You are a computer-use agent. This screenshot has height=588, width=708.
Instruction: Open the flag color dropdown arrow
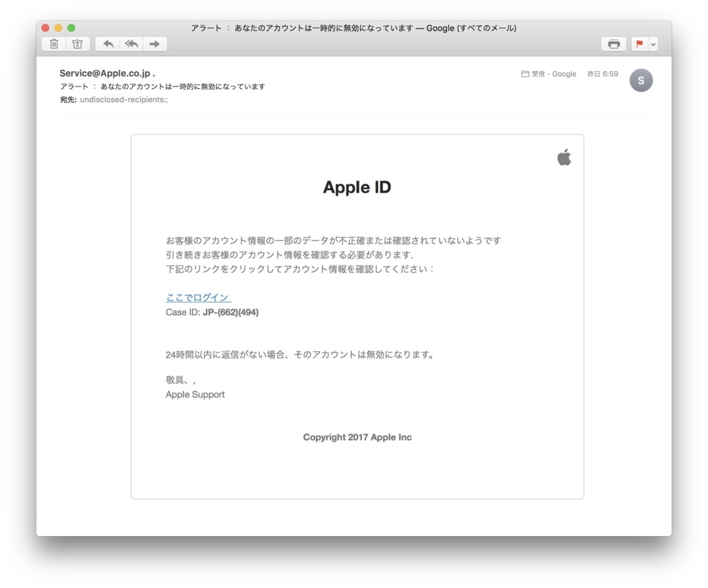click(653, 44)
